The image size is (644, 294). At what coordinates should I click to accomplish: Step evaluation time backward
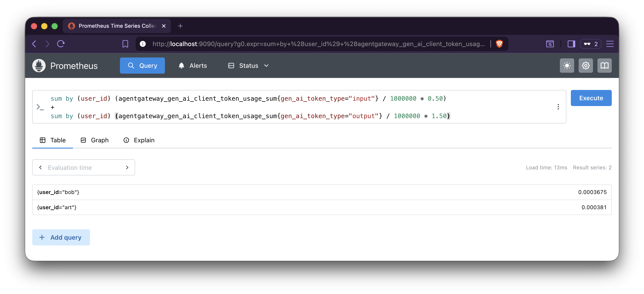(41, 168)
